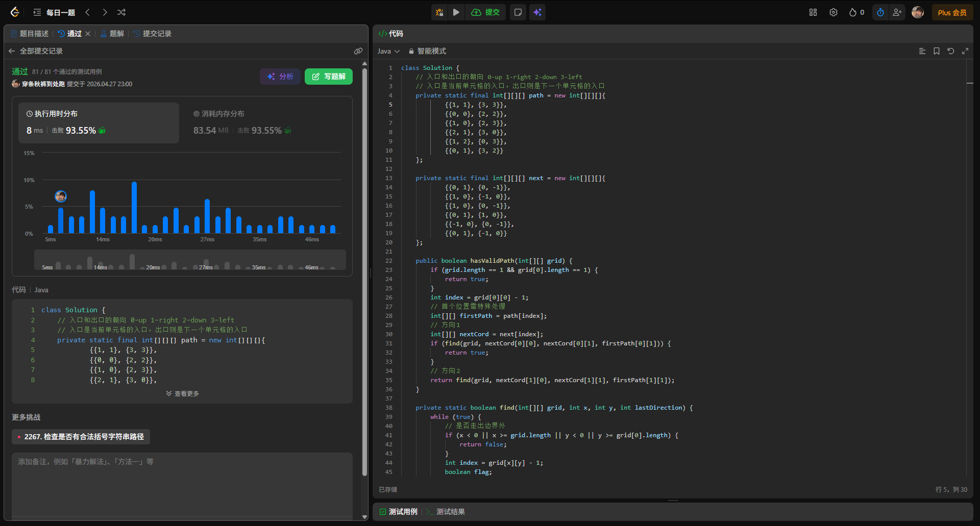Switch to the 题目描述 tab

point(30,34)
